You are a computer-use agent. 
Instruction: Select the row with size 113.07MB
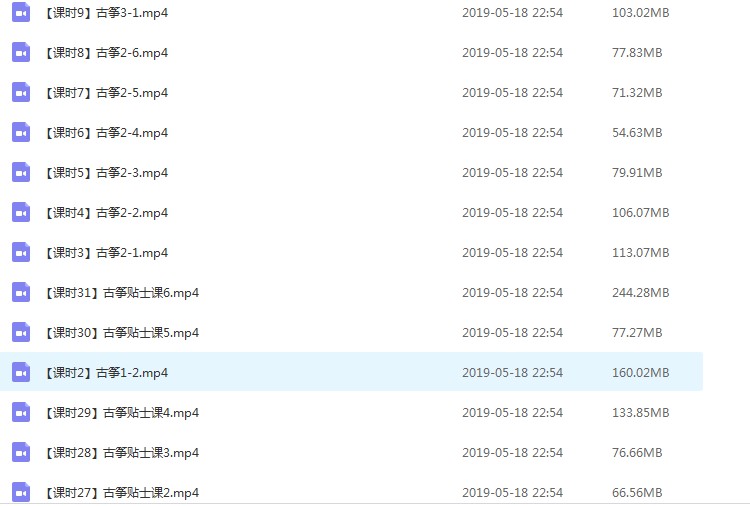click(351, 253)
